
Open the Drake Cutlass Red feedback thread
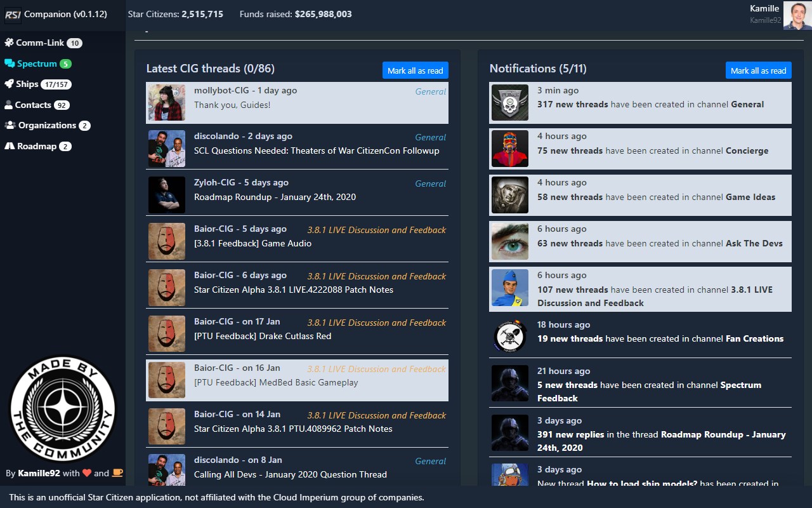263,337
